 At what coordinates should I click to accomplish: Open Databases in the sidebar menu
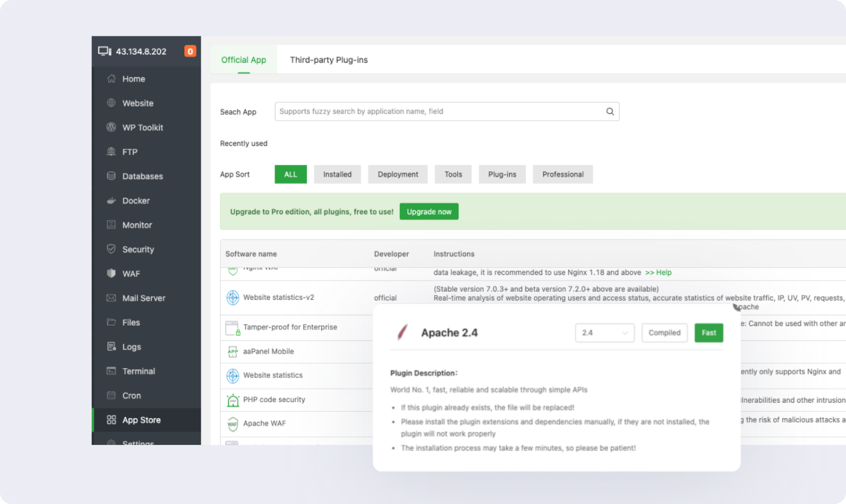[x=146, y=176]
